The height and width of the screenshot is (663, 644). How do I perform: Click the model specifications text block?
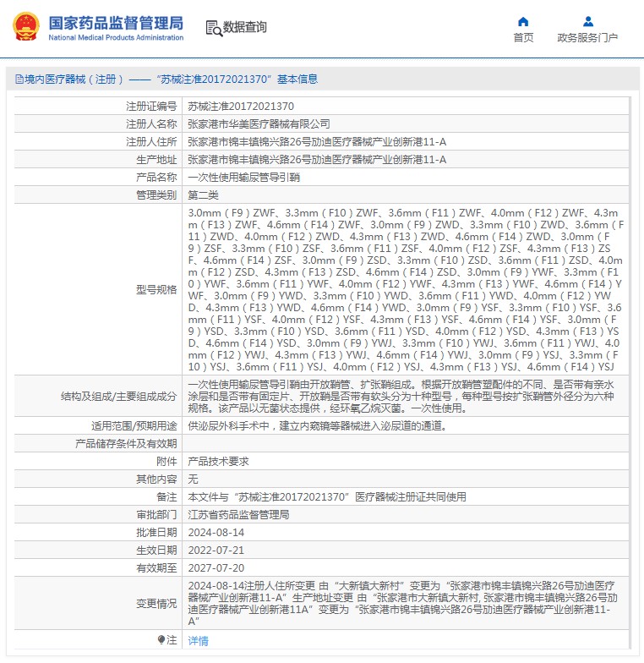click(x=406, y=289)
